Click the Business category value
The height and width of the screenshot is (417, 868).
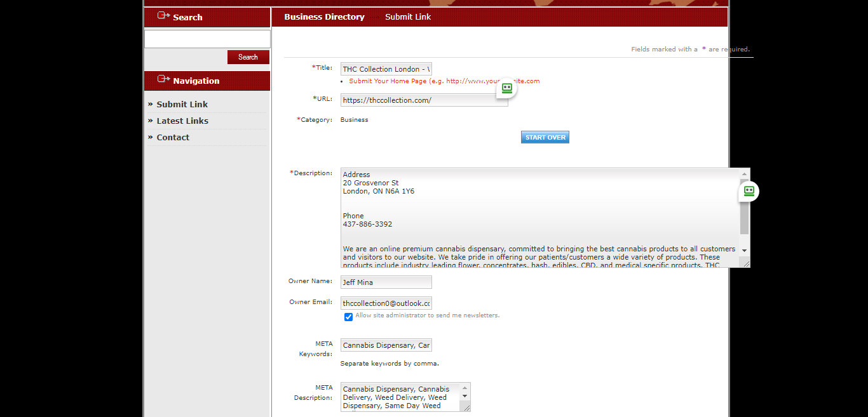point(354,119)
